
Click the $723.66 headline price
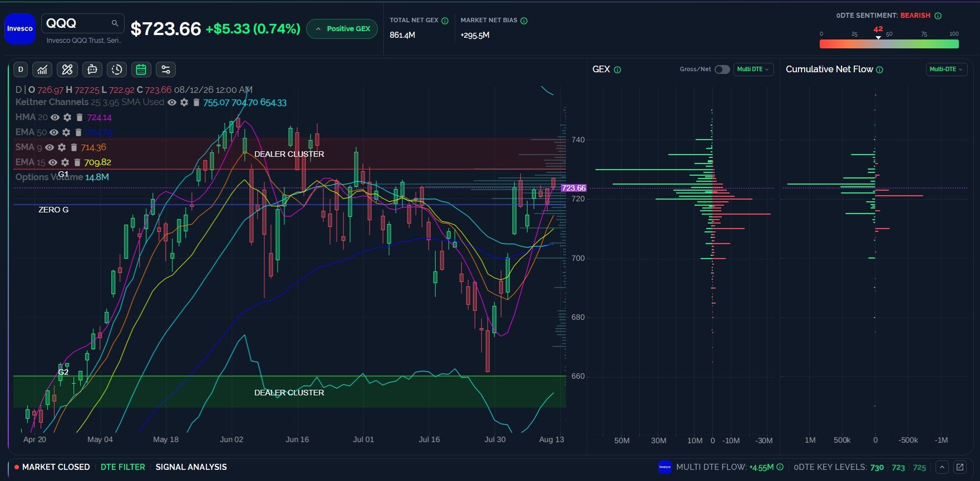165,29
